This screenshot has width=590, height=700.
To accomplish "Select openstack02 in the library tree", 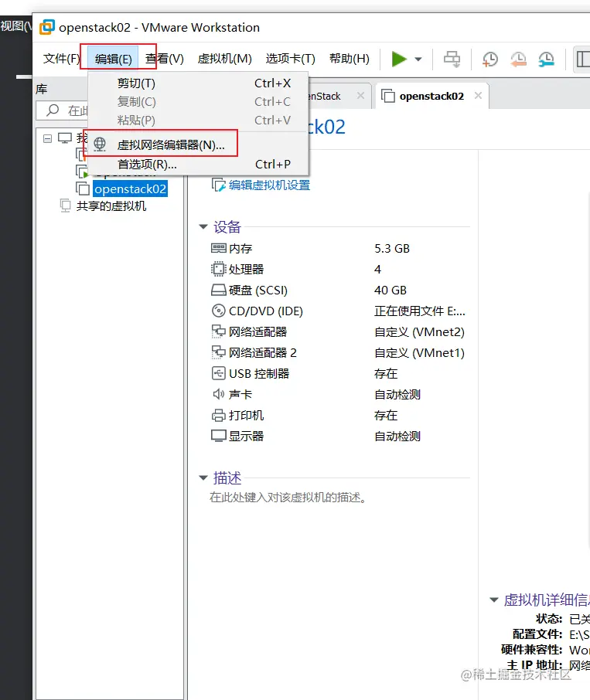I will pyautogui.click(x=130, y=189).
